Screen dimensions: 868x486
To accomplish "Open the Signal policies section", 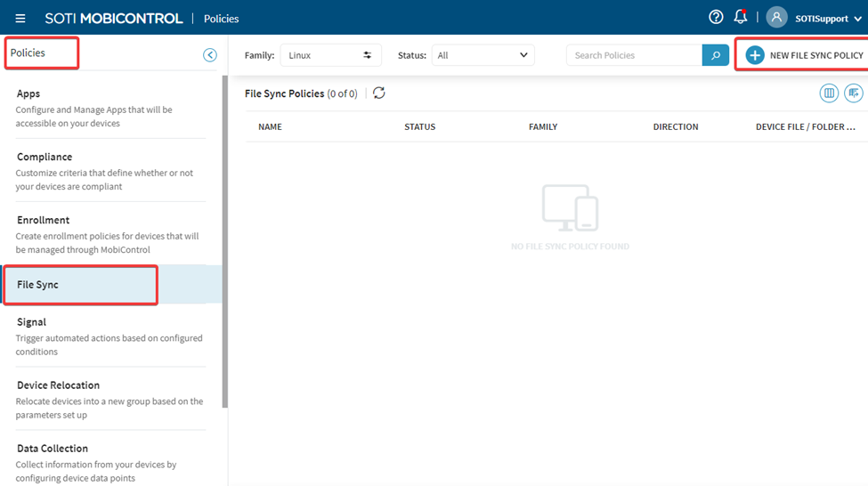I will (110, 336).
